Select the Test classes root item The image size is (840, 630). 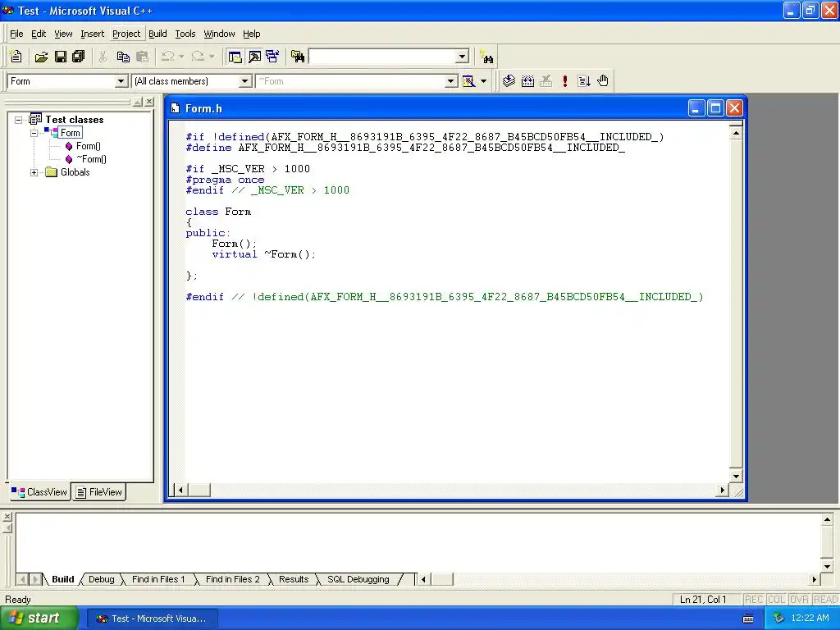[75, 120]
